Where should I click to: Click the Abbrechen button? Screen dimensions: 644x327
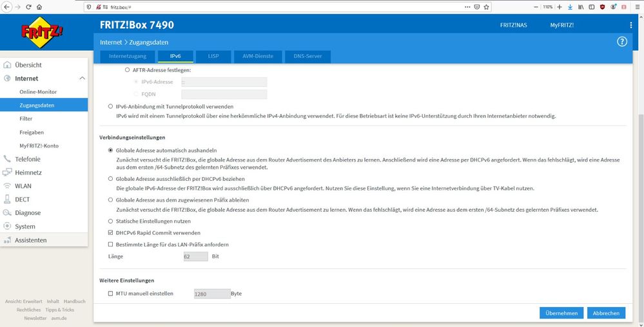[x=606, y=313]
